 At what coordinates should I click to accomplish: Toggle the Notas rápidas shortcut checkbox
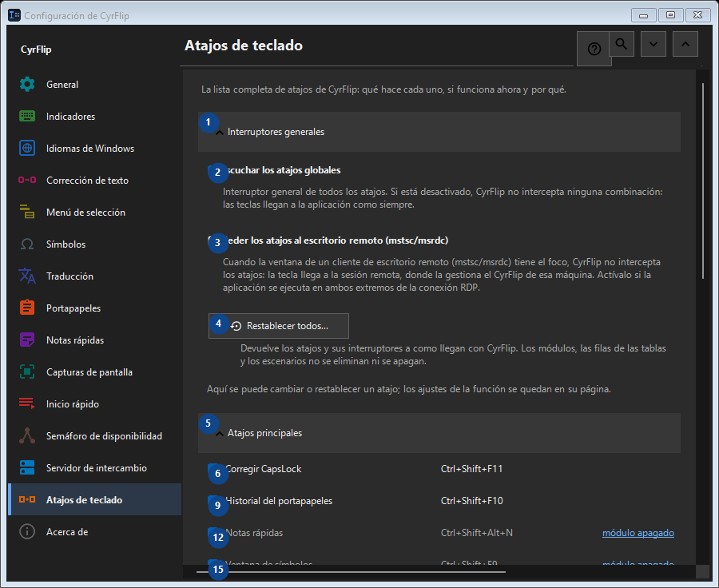(x=214, y=534)
